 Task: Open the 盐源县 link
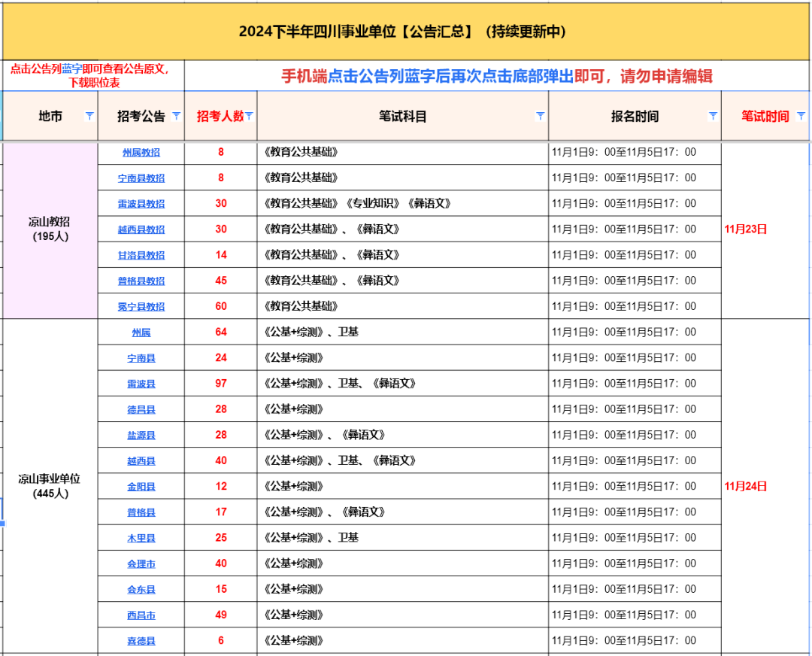click(141, 436)
